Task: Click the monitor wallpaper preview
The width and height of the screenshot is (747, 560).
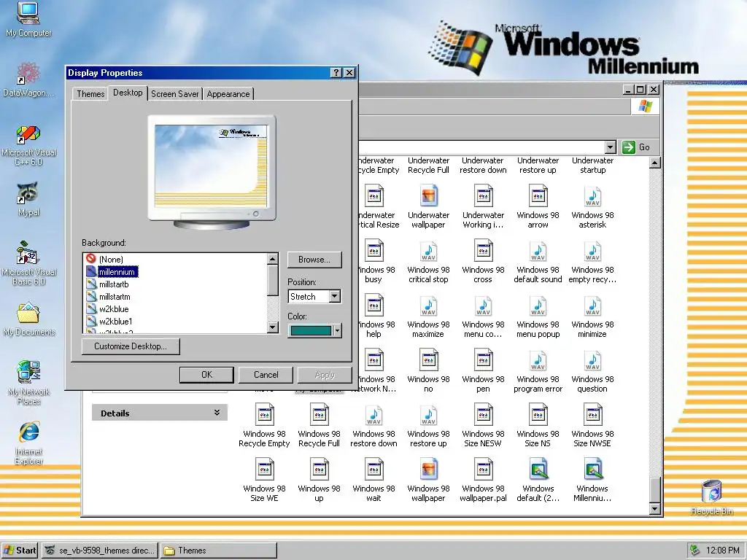Action: [211, 166]
